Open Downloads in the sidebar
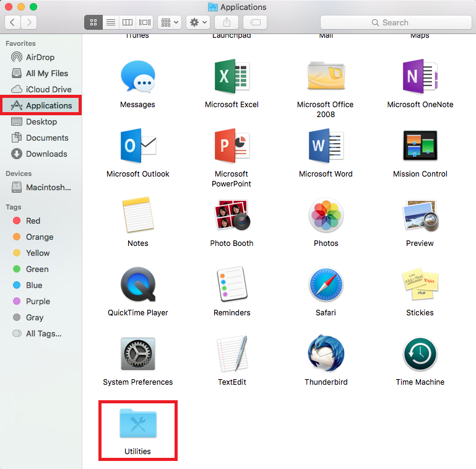 (41, 154)
